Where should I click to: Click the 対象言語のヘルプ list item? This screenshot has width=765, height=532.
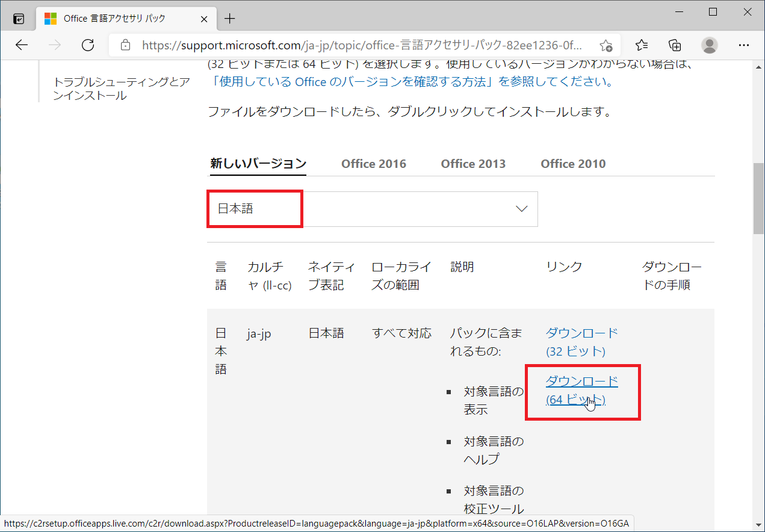(x=494, y=451)
